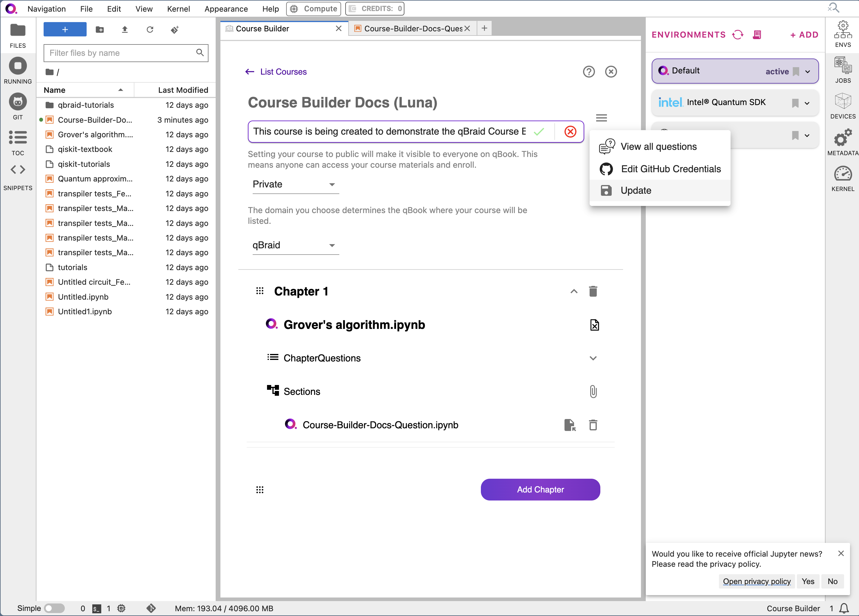Open the Files sidebar panel

(x=18, y=36)
